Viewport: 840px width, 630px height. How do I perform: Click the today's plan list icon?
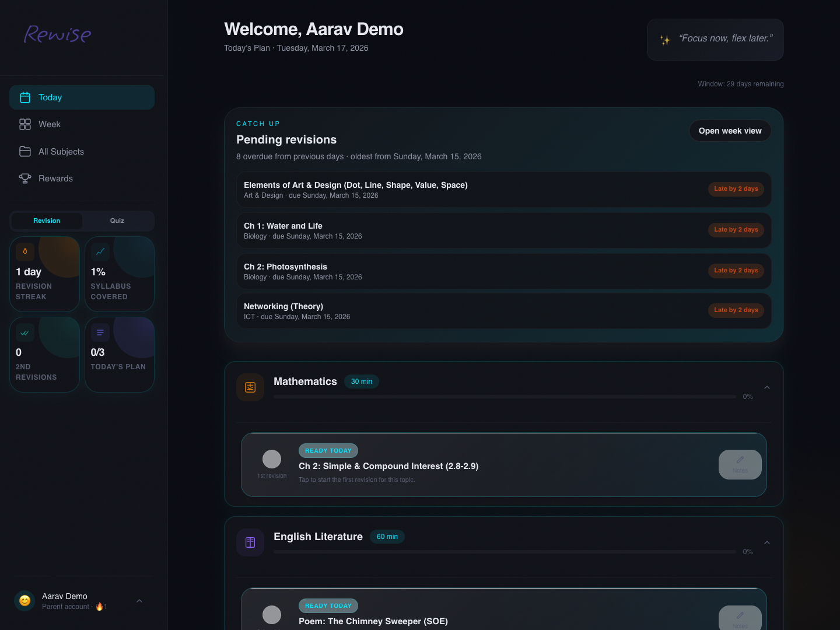coord(100,332)
